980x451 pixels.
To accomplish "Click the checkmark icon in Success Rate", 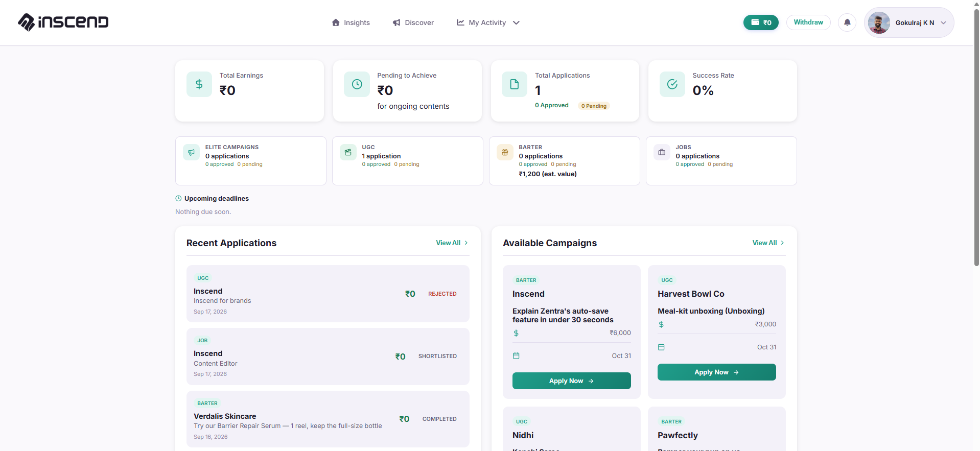I will click(x=672, y=84).
